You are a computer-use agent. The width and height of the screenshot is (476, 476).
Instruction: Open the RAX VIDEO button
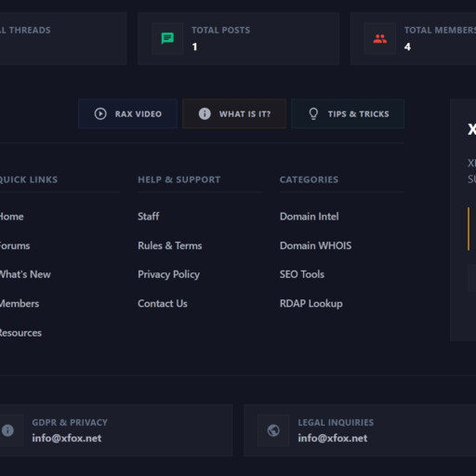tap(127, 113)
